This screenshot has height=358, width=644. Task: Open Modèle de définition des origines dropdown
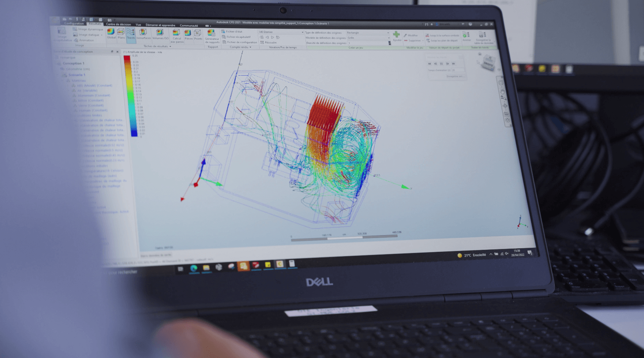click(x=369, y=38)
